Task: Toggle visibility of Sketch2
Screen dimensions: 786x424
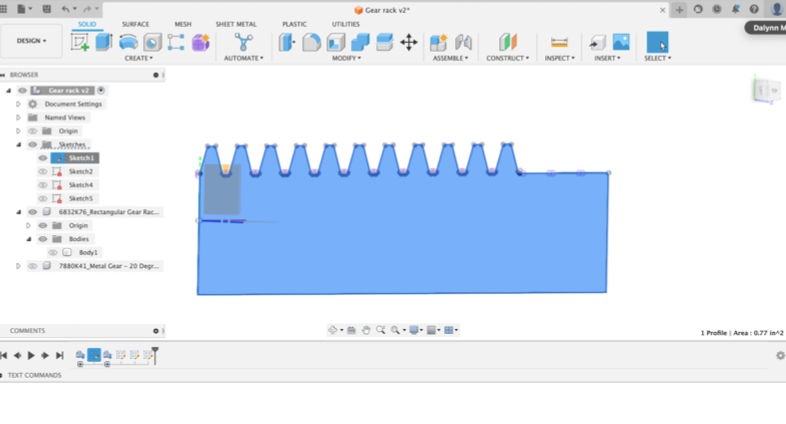Action: tap(43, 172)
